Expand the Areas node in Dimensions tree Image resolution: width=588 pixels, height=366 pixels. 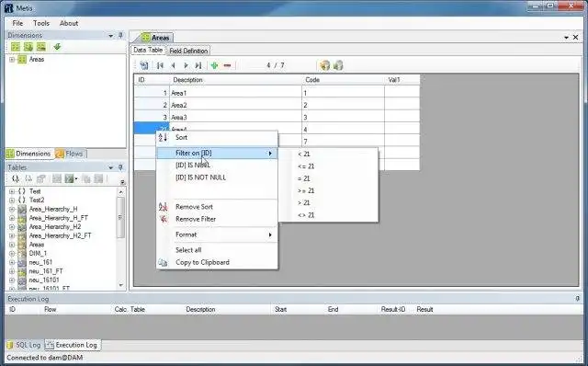point(12,59)
